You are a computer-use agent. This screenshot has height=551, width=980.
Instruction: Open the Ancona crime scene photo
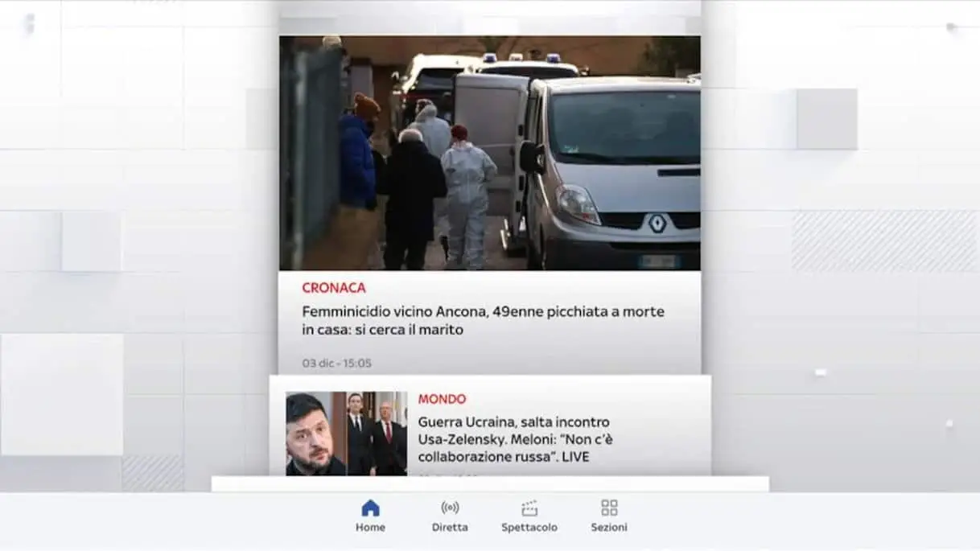pos(489,153)
